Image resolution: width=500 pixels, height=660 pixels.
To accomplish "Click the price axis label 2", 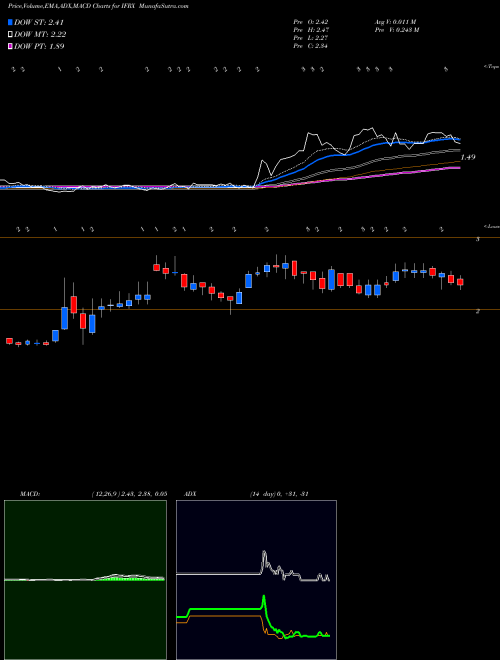I will pyautogui.click(x=477, y=311).
